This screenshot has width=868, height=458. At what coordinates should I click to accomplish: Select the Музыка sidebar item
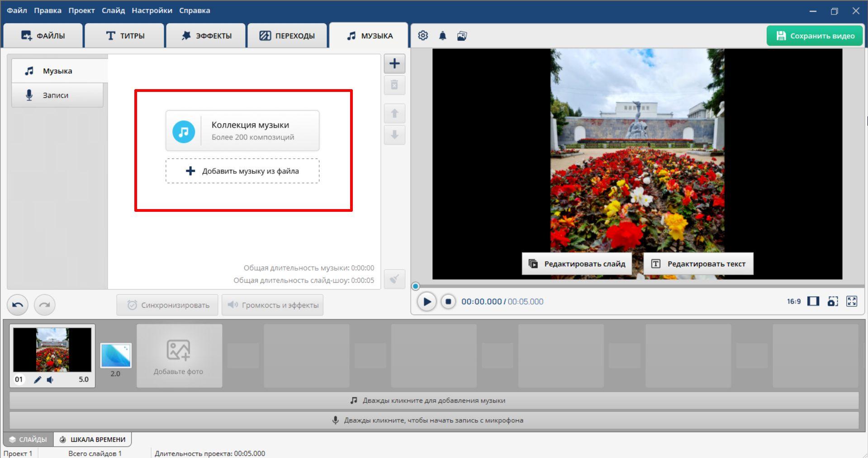[x=60, y=71]
